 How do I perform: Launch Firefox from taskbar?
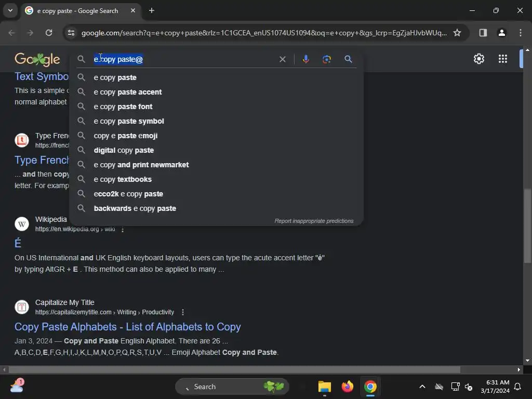click(347, 387)
